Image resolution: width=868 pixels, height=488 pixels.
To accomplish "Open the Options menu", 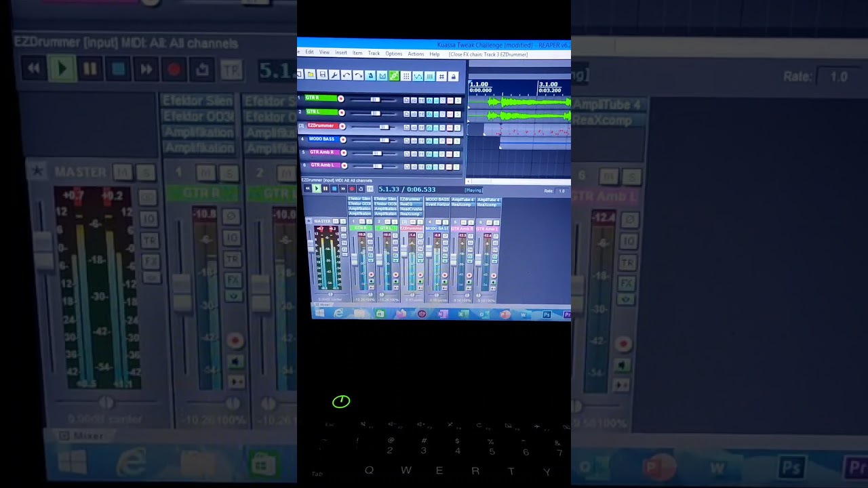I will [x=394, y=54].
